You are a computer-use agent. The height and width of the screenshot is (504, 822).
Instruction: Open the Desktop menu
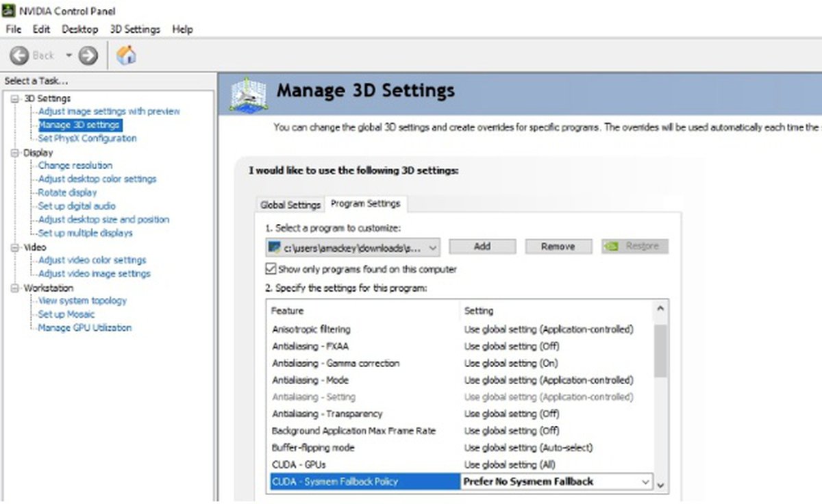pos(79,29)
